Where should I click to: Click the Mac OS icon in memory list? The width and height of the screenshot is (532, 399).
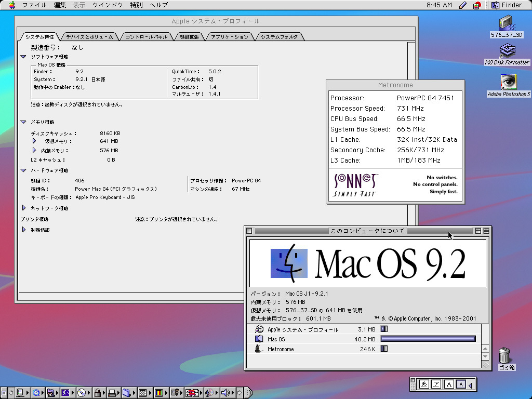pyautogui.click(x=259, y=339)
